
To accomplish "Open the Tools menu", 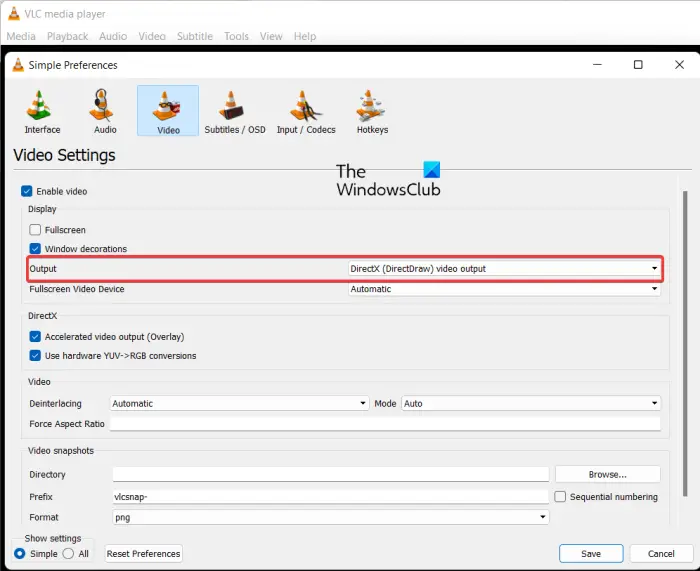I will [x=236, y=36].
